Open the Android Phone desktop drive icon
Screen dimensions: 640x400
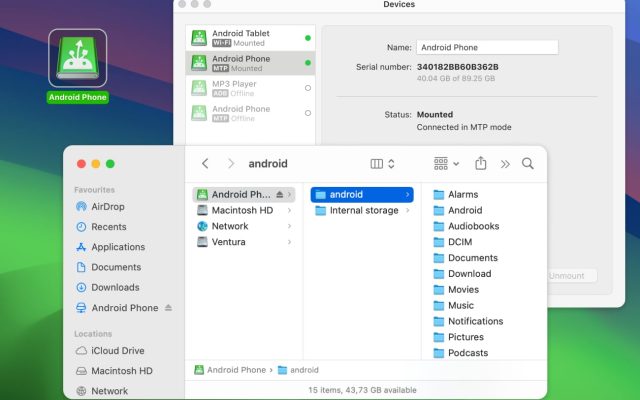click(78, 58)
